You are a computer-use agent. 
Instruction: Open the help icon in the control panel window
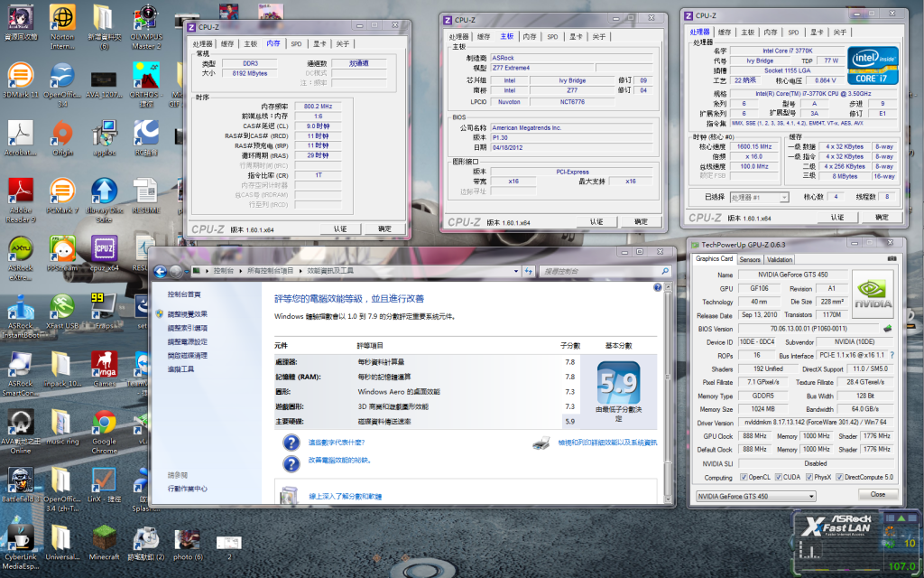(x=658, y=287)
